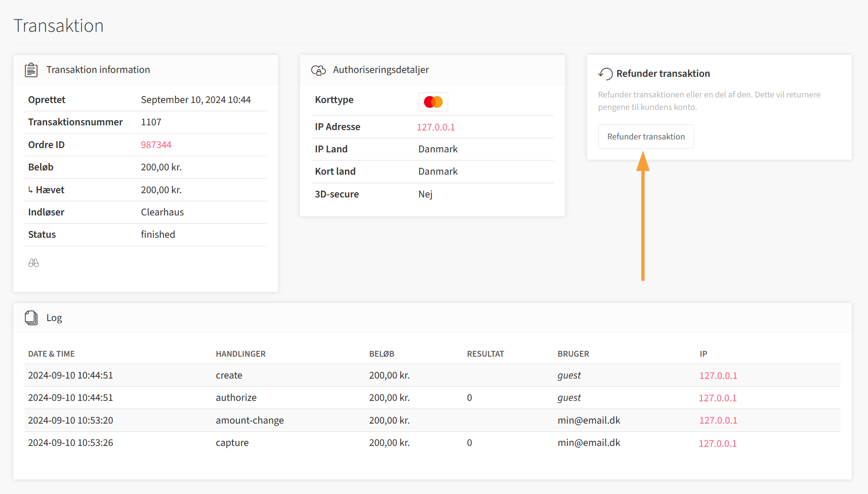Click the Ordre ID label
This screenshot has width=868, height=494.
click(x=46, y=145)
